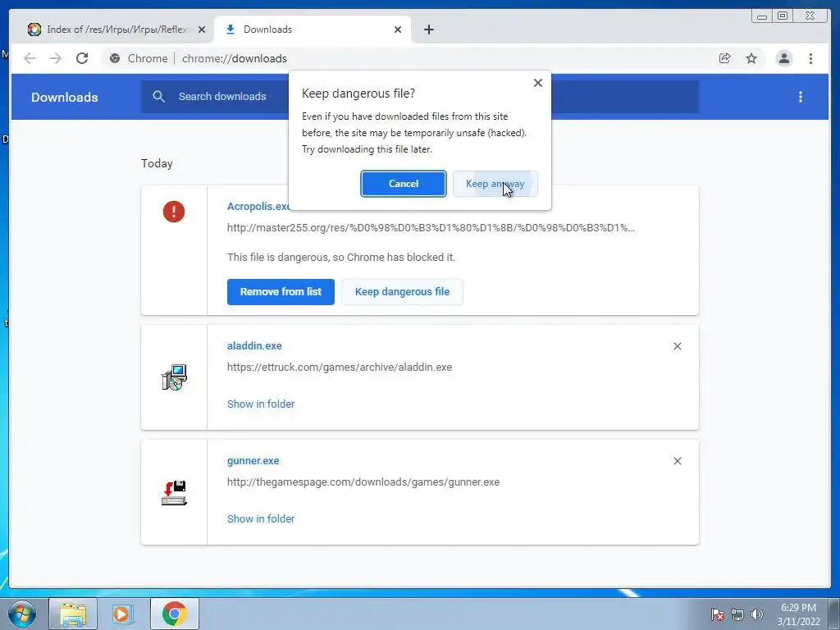Remove Acropolis.exe from the list
This screenshot has height=630, width=840.
(281, 292)
